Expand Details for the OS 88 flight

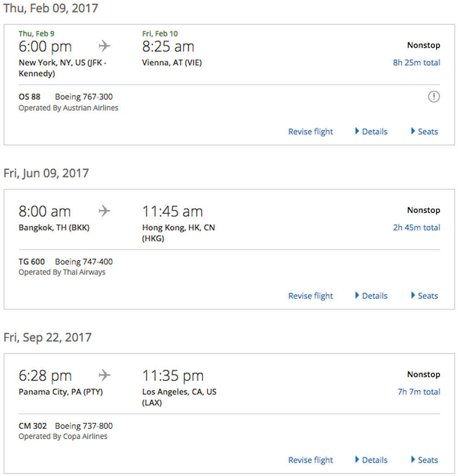(371, 131)
